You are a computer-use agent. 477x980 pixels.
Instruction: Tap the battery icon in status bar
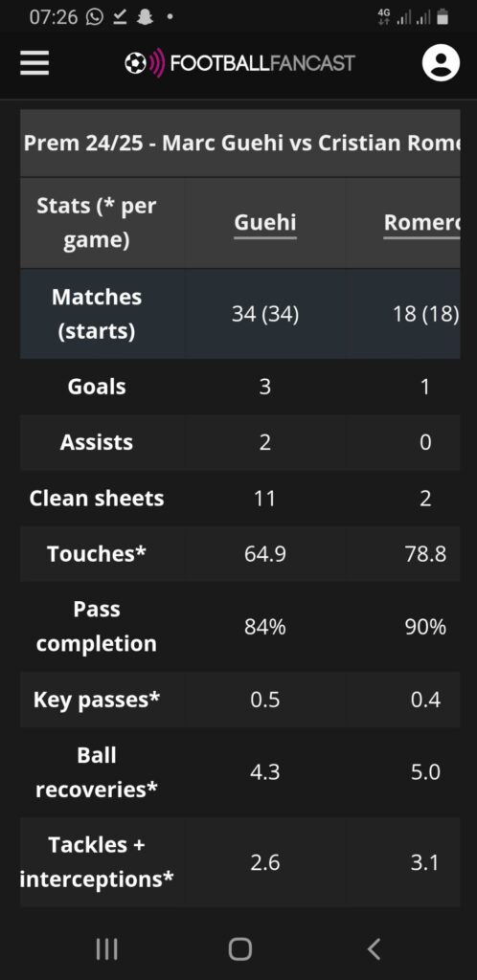pyautogui.click(x=443, y=17)
